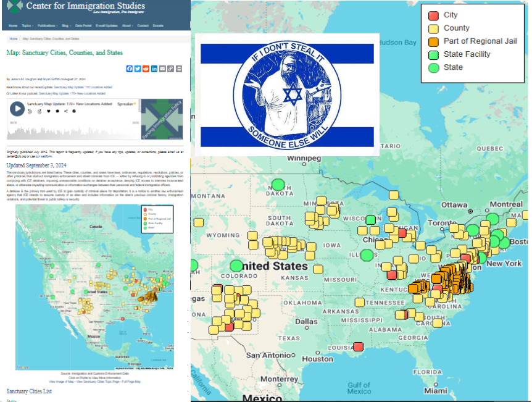Viewport: 532px width, 402px height.
Task: Click yellow county marker left of Tennessee label
Action: tap(360, 302)
